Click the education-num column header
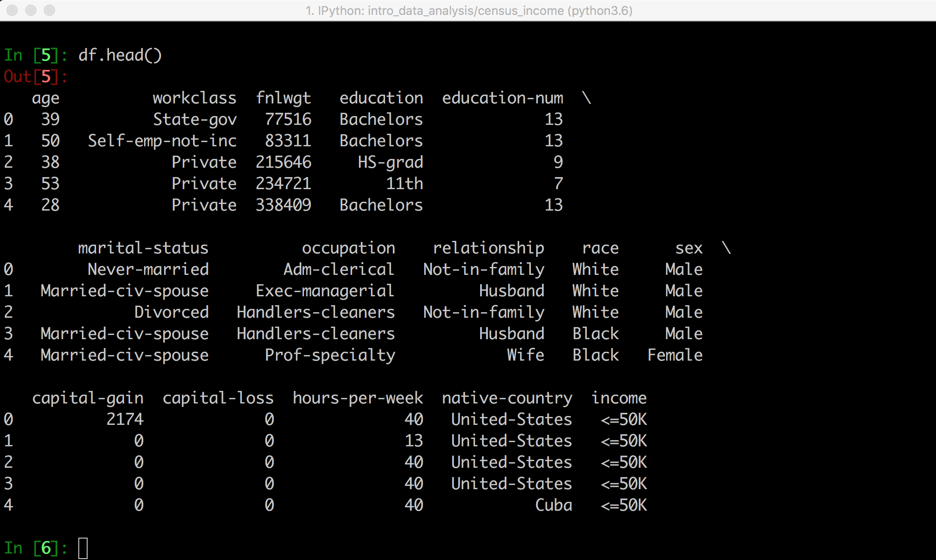936x560 pixels. pyautogui.click(x=502, y=98)
